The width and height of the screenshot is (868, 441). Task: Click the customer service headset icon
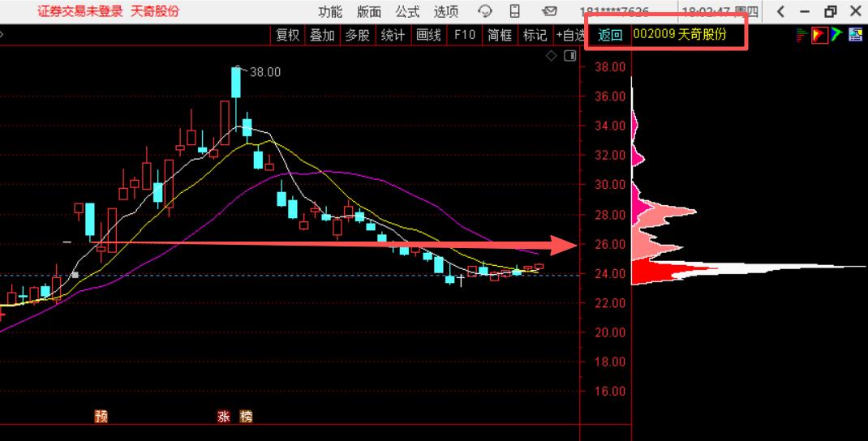pos(485,11)
